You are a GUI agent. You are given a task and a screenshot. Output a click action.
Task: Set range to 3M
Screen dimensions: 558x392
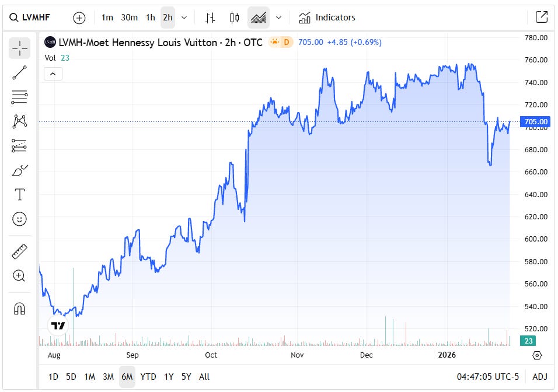coord(108,377)
